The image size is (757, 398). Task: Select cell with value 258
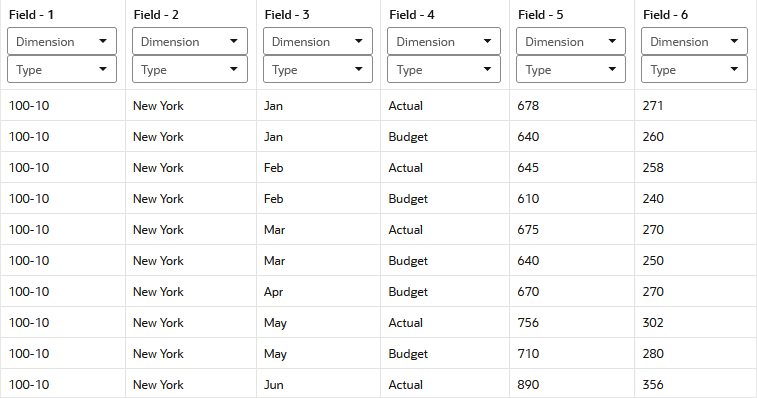click(695, 168)
